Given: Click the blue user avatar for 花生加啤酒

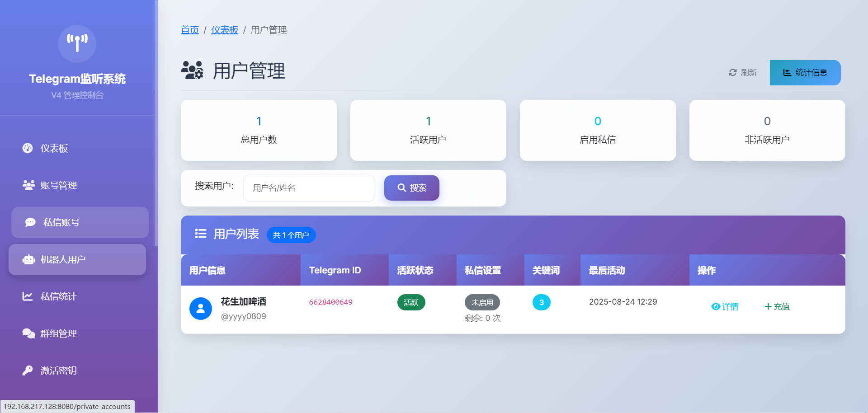Looking at the screenshot, I should coord(201,309).
